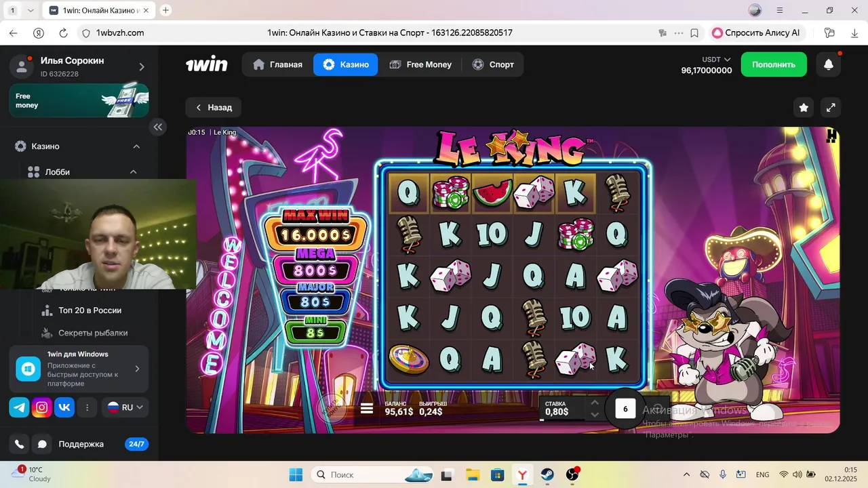Open File Explorer from the taskbar
Image resolution: width=868 pixels, height=488 pixels.
(472, 474)
